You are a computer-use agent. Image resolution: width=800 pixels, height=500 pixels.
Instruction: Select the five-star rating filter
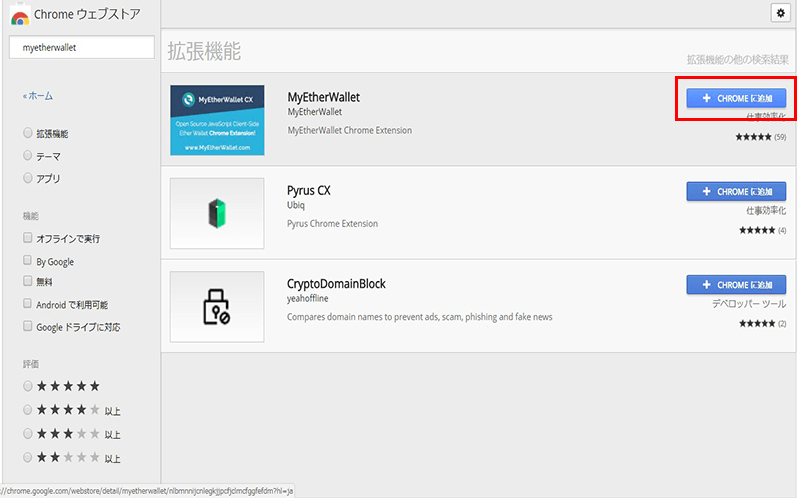(x=28, y=386)
